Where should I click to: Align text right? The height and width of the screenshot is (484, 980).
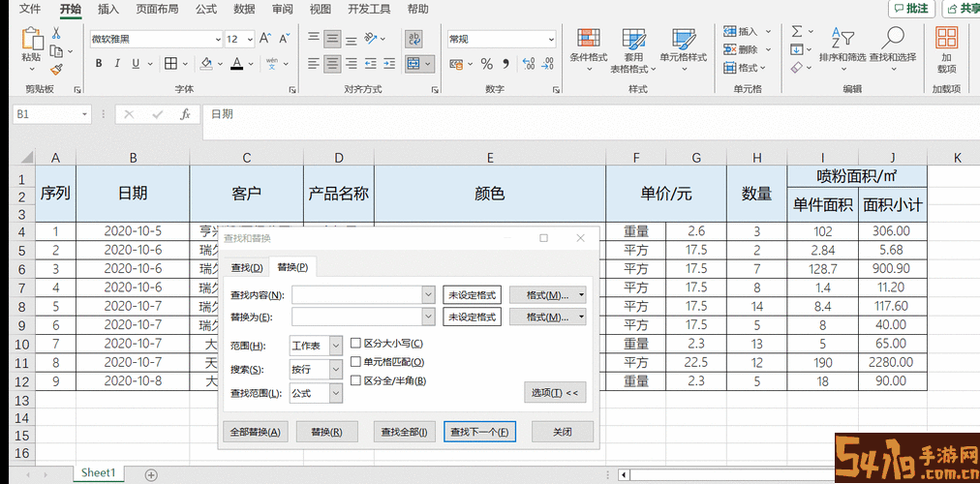352,63
